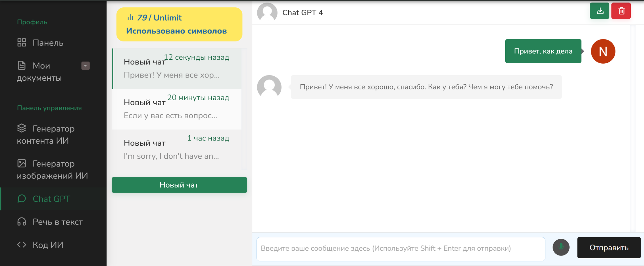The width and height of the screenshot is (644, 266).
Task: Open the Панель dashboard grid icon
Action: pos(22,43)
